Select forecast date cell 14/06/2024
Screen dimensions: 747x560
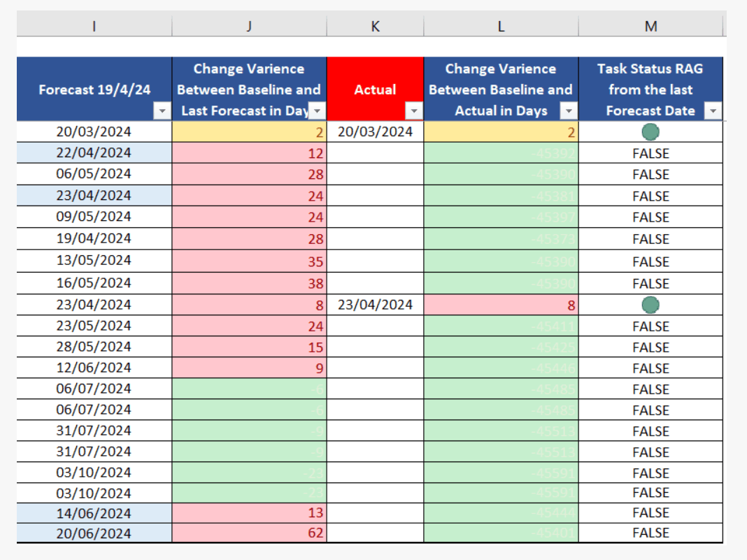click(94, 513)
